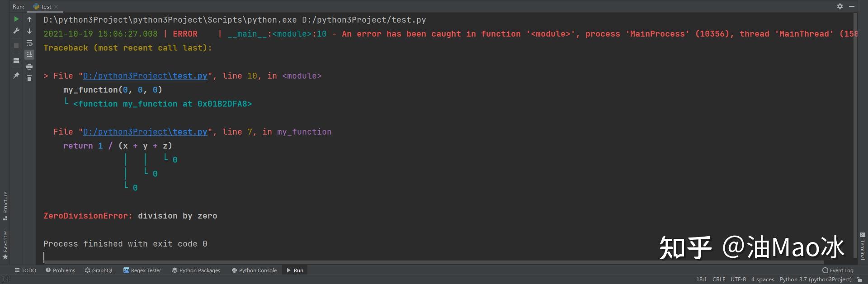The width and height of the screenshot is (868, 284).
Task: Close the 'test' run tab
Action: tap(56, 7)
